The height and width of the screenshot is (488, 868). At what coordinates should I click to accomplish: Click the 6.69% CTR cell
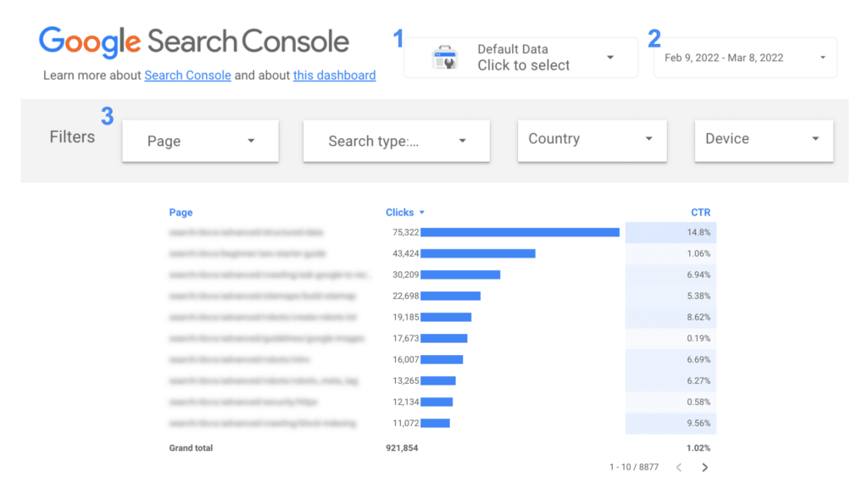coord(671,359)
